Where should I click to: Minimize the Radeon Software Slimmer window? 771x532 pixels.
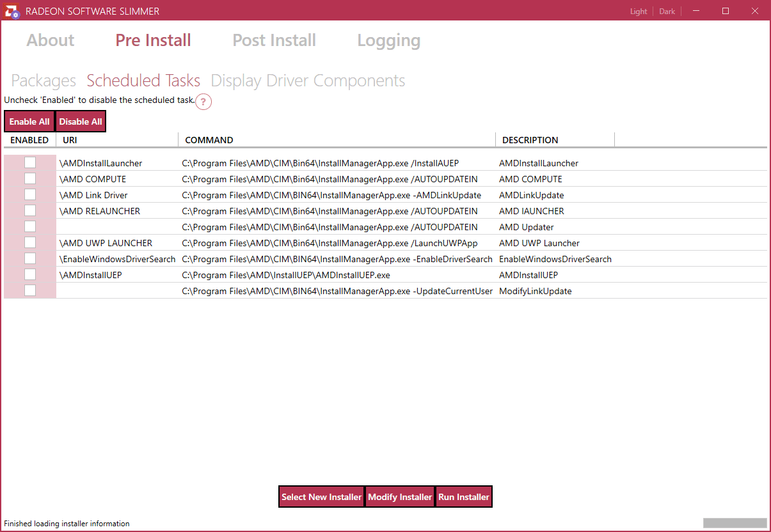click(x=695, y=11)
